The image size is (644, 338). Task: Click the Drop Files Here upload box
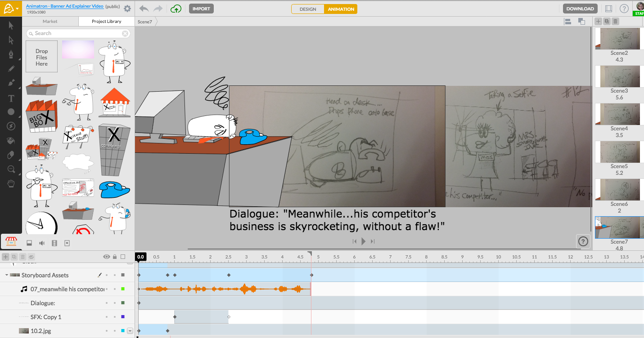(x=41, y=57)
